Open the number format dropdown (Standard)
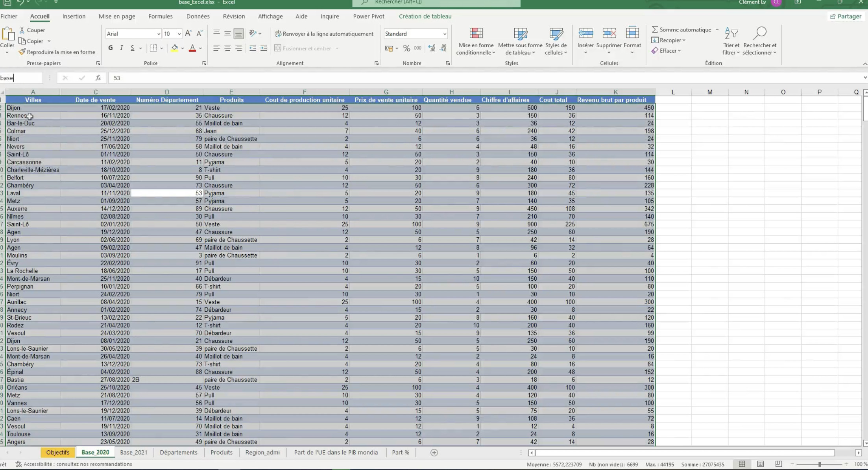 [x=445, y=34]
